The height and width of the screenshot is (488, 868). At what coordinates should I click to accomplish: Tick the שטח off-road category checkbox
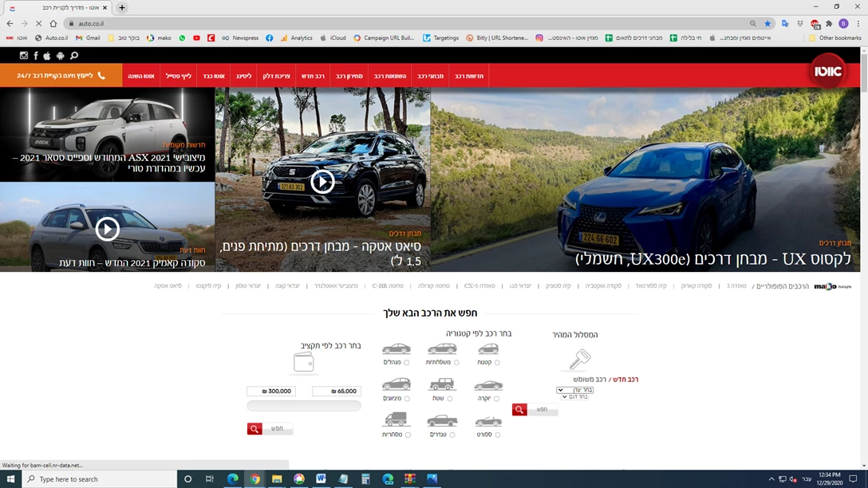click(450, 399)
